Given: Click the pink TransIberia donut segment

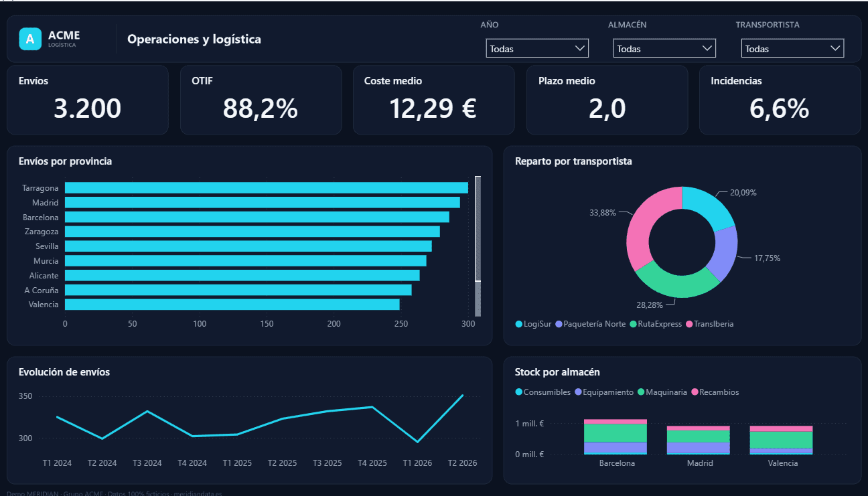Looking at the screenshot, I should [x=642, y=226].
